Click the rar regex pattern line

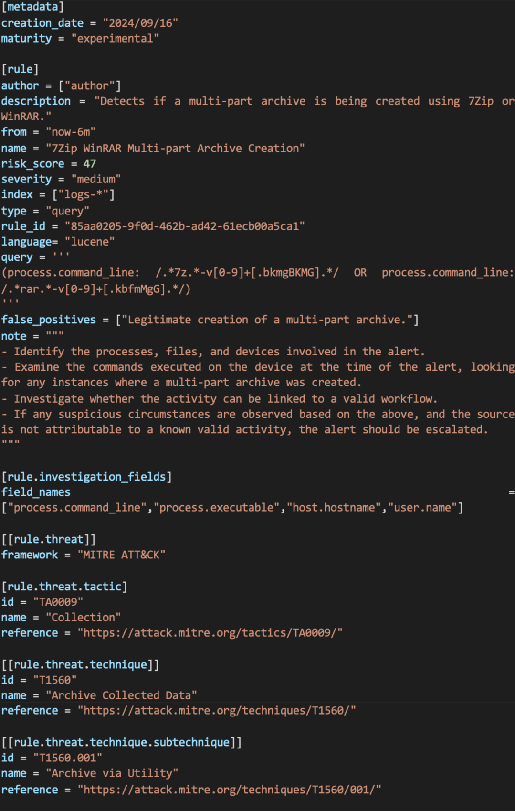coord(96,289)
